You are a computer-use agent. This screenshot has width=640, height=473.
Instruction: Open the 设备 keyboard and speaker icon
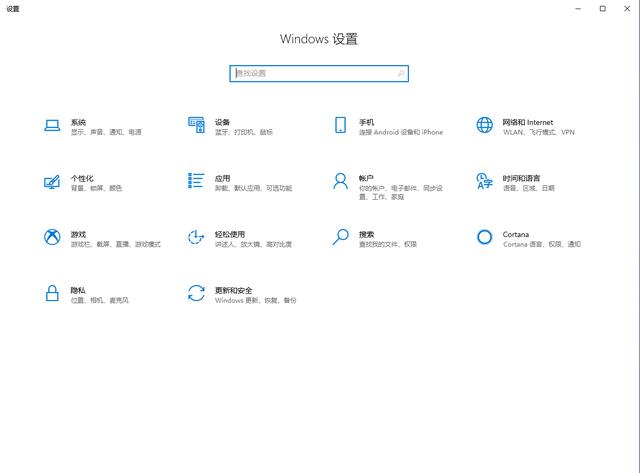point(196,125)
